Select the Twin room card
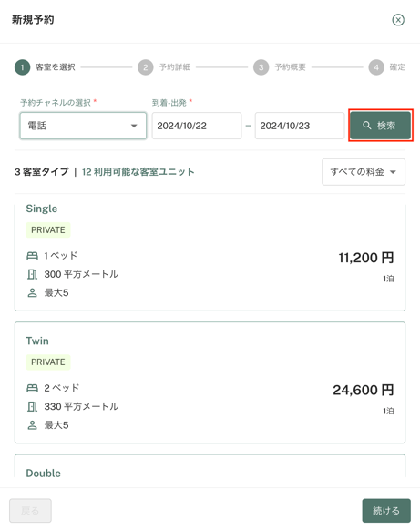The width and height of the screenshot is (420, 530). click(x=210, y=382)
